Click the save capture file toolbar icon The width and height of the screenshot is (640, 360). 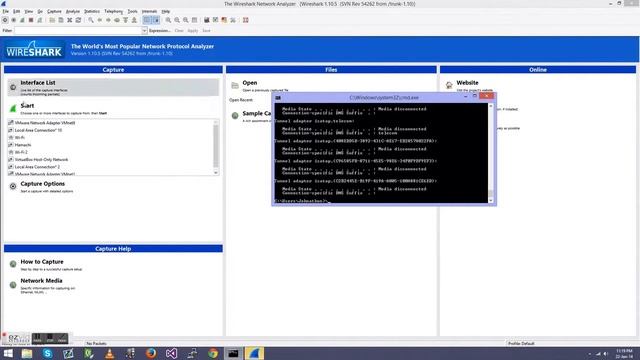[60, 20]
